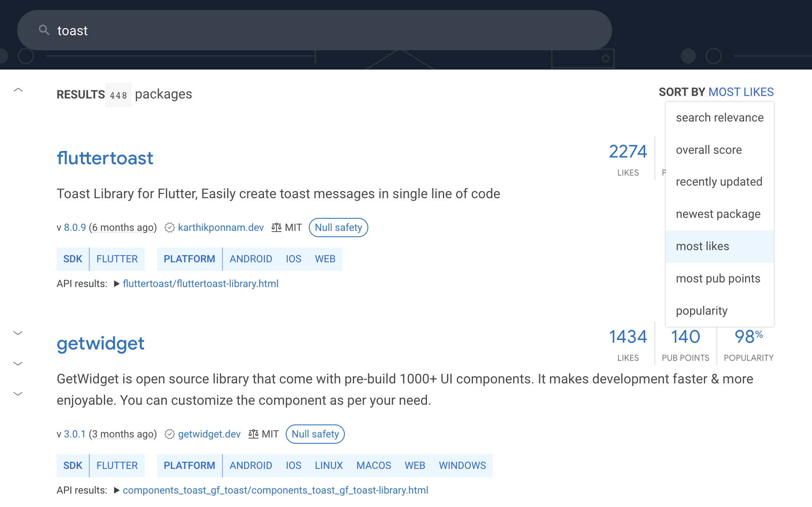This screenshot has width=812, height=507.
Task: Click the license scale icon for fluttertoast
Action: (276, 228)
